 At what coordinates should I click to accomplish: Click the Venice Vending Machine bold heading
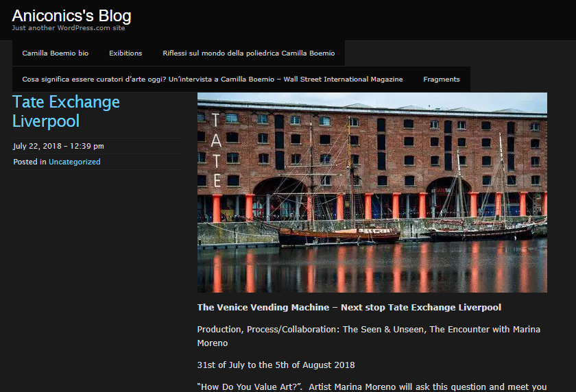[x=349, y=308]
